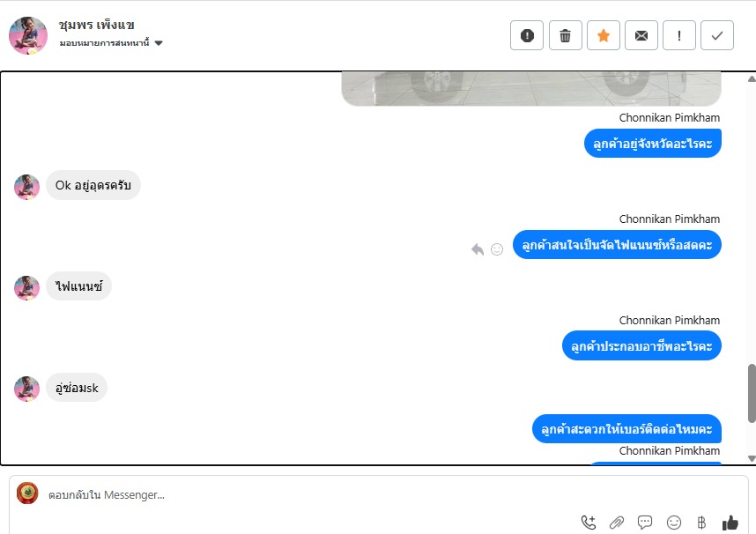
Task: Click the car image at top of chat
Action: pos(531,89)
